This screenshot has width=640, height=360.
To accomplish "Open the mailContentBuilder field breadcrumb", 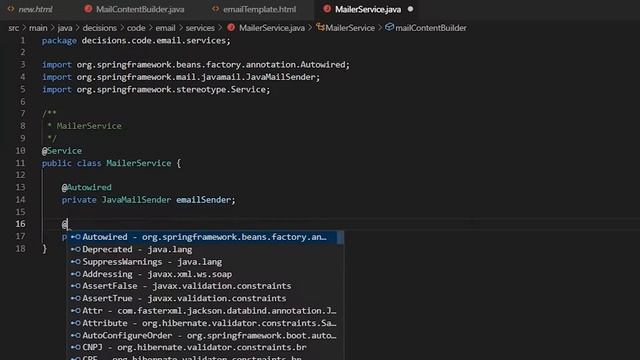I will pyautogui.click(x=431, y=28).
